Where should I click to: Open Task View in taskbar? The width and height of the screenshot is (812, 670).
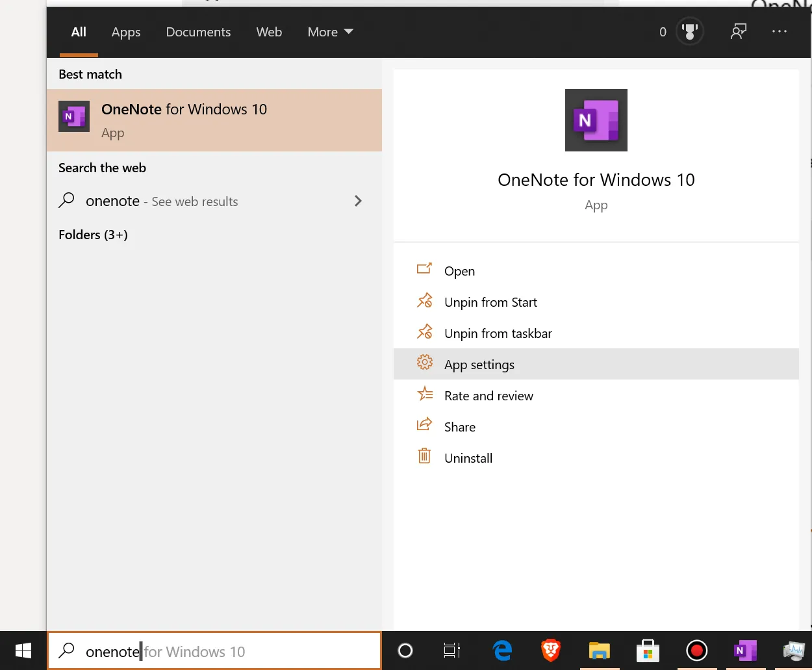click(x=452, y=651)
